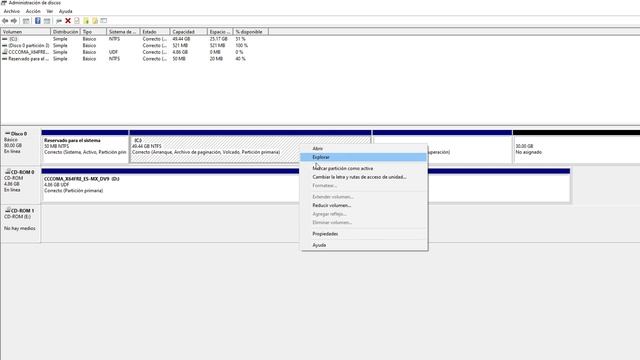Select the Reservado para el sistema partition block

tap(85, 147)
